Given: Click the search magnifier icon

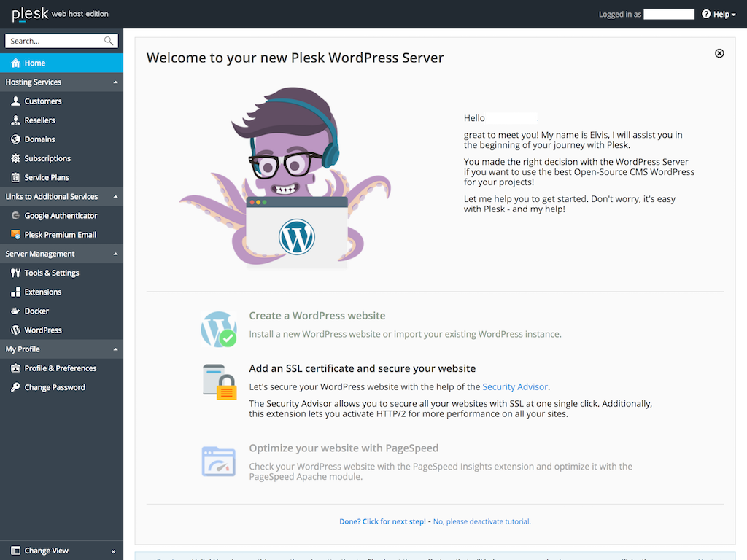Looking at the screenshot, I should coord(109,41).
